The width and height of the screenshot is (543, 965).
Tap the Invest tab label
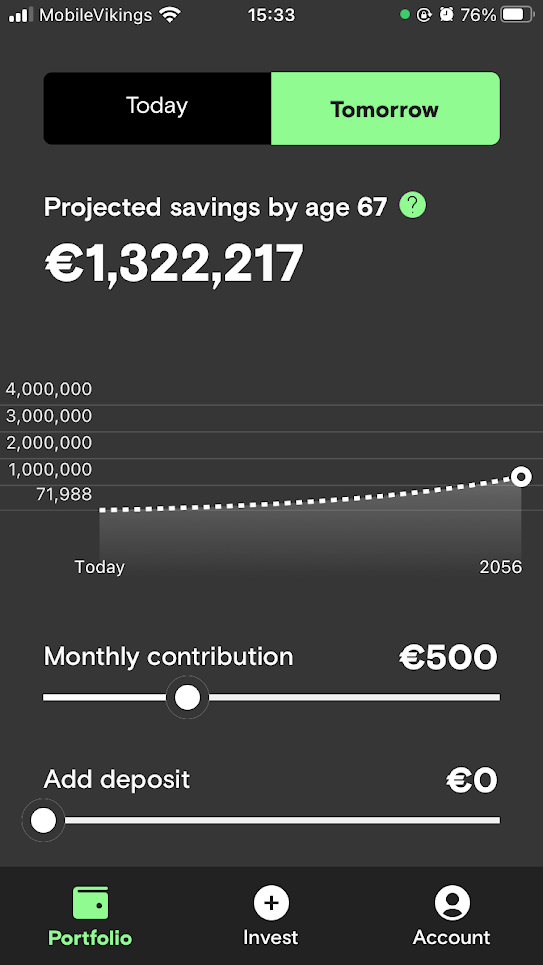(x=270, y=937)
